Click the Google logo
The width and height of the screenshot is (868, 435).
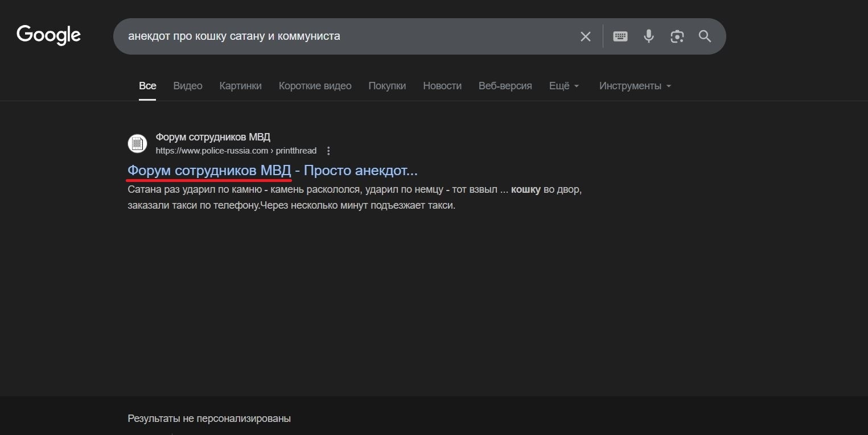coord(49,35)
